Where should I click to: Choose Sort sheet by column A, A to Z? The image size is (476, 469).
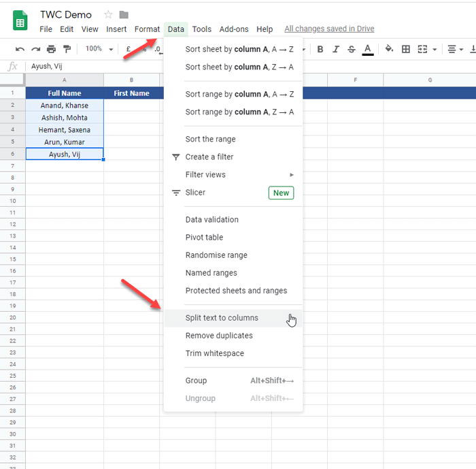(x=233, y=49)
